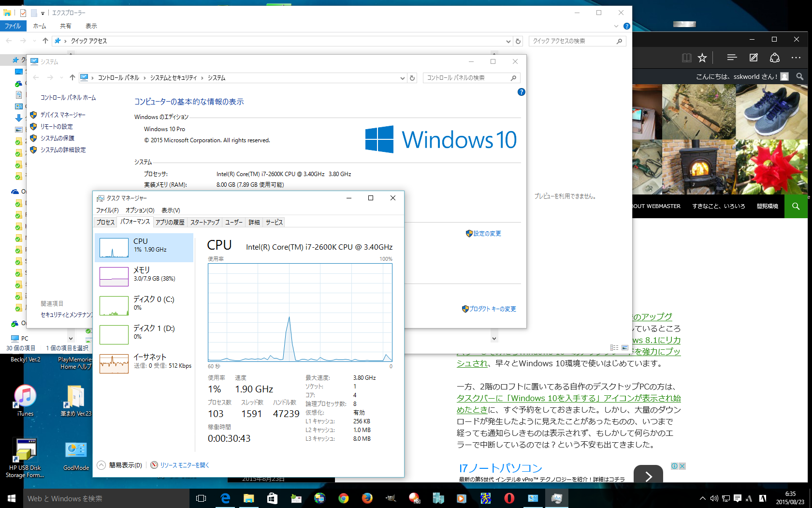Select the メモリ graph in Task Manager
Viewport: 812px width, 508px height.
(114, 277)
